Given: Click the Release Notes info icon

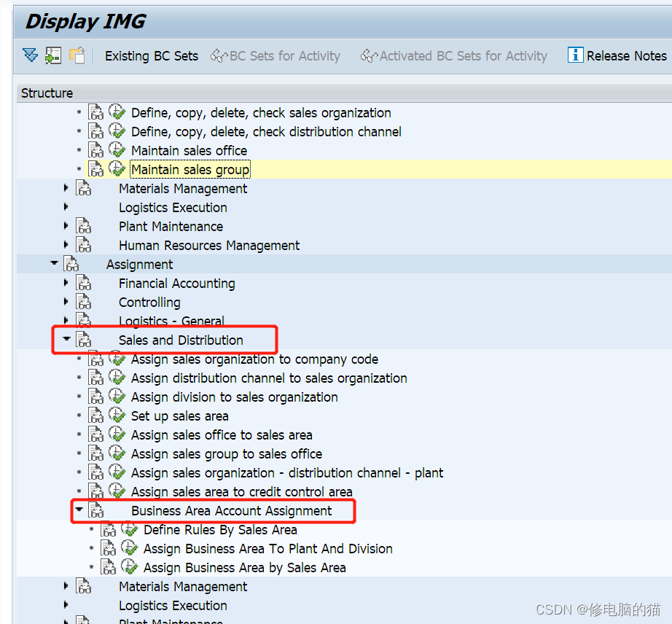Looking at the screenshot, I should click(575, 55).
